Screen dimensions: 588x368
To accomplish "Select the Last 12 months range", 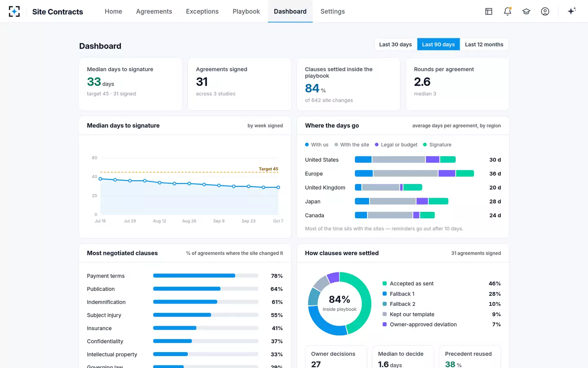I will [484, 45].
